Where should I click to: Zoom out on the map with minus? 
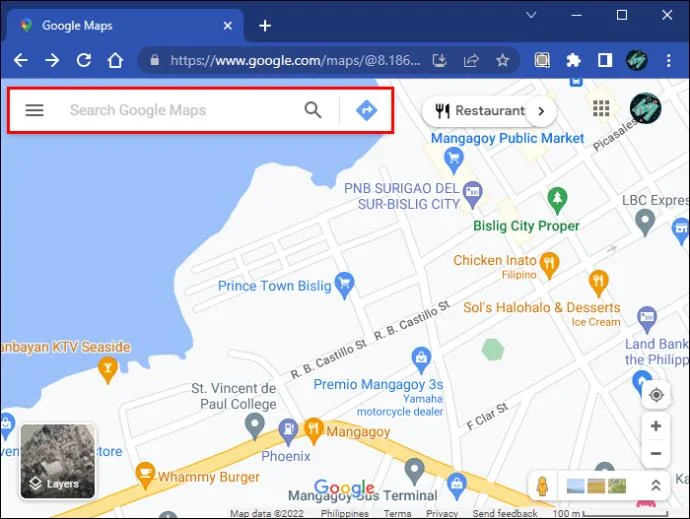pos(656,453)
